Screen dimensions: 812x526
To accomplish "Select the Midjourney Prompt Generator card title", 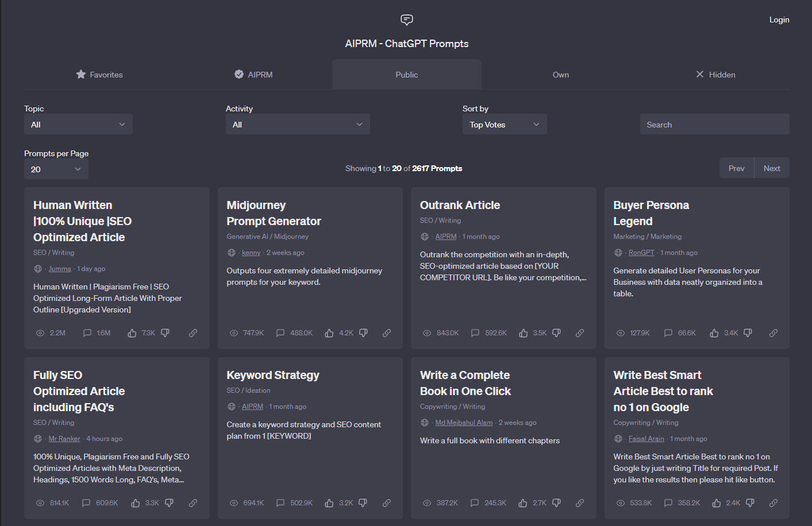I will 274,213.
